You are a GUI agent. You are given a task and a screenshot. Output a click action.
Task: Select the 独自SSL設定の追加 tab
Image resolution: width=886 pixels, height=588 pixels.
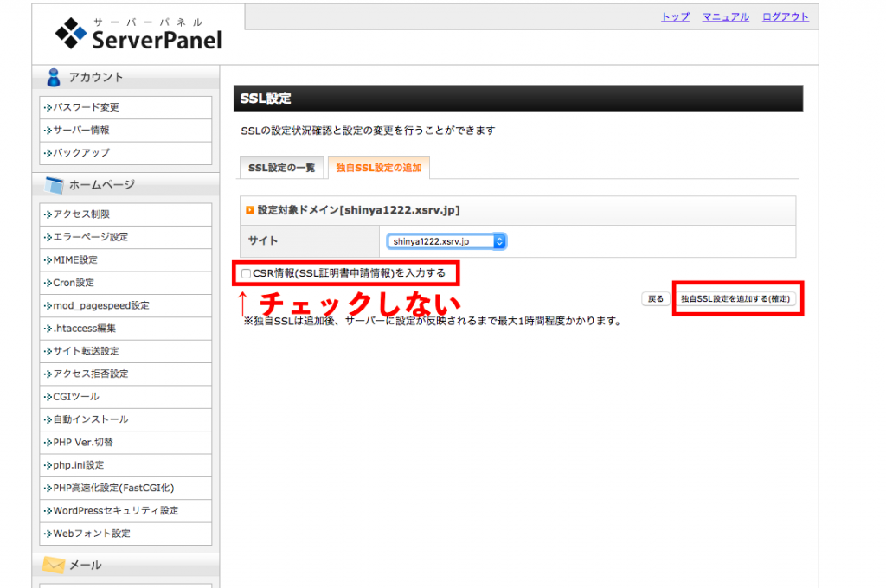point(379,168)
